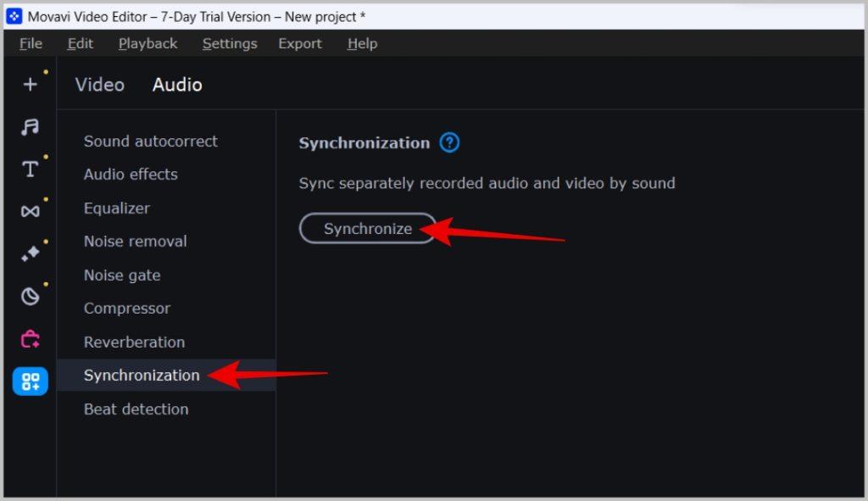Select the Audio tab
Screen dimensions: 868x501
pyautogui.click(x=177, y=85)
